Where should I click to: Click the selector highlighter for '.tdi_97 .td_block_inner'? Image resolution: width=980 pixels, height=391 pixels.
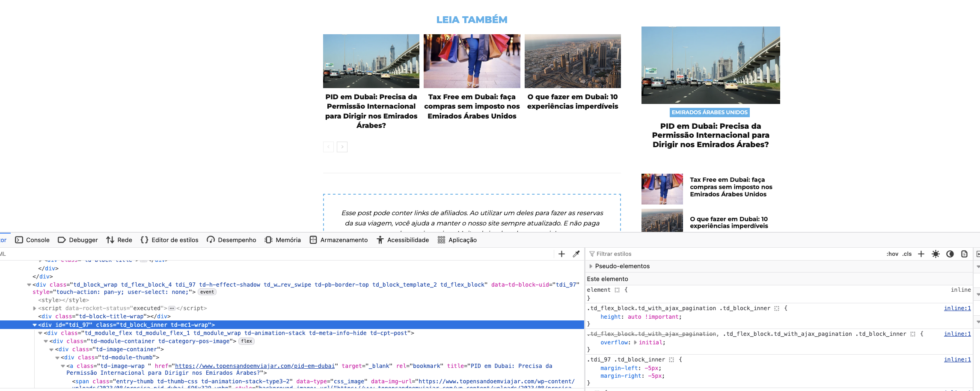pos(671,360)
